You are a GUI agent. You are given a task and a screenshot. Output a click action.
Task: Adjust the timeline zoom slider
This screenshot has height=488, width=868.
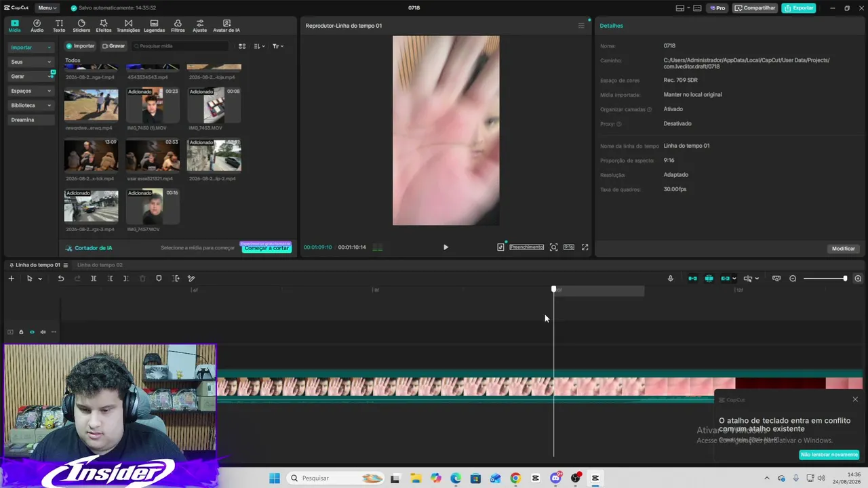[825, 279]
